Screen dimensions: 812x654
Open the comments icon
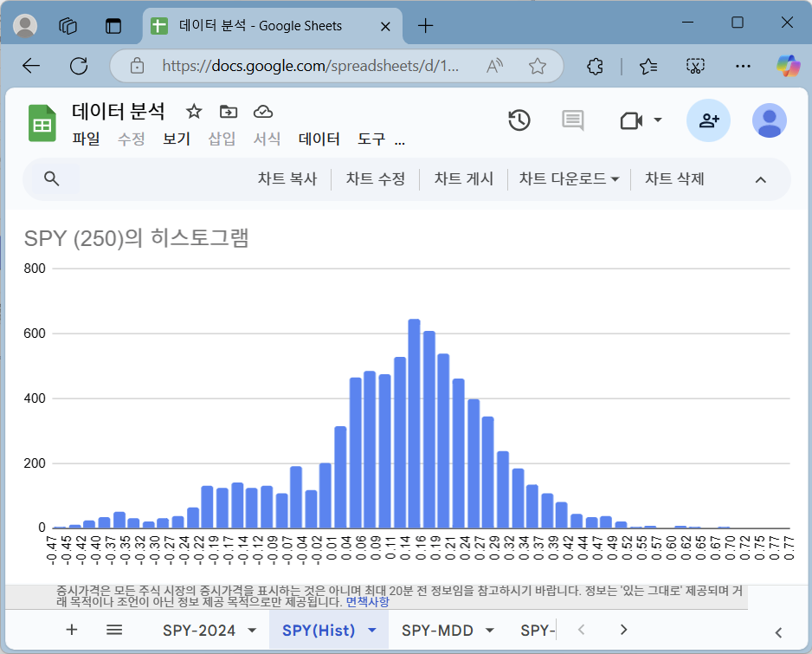pyautogui.click(x=573, y=120)
